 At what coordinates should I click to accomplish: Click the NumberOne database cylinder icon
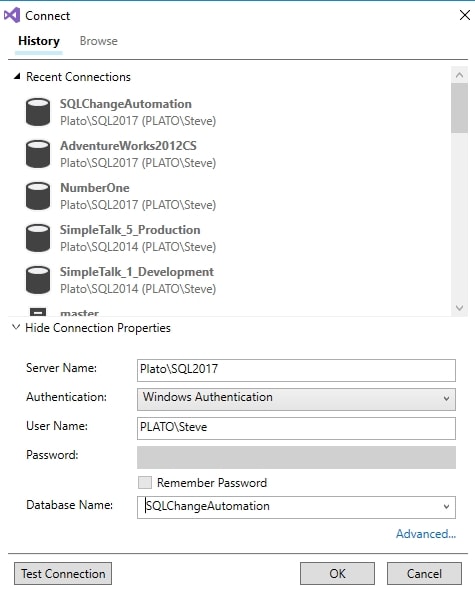click(38, 196)
